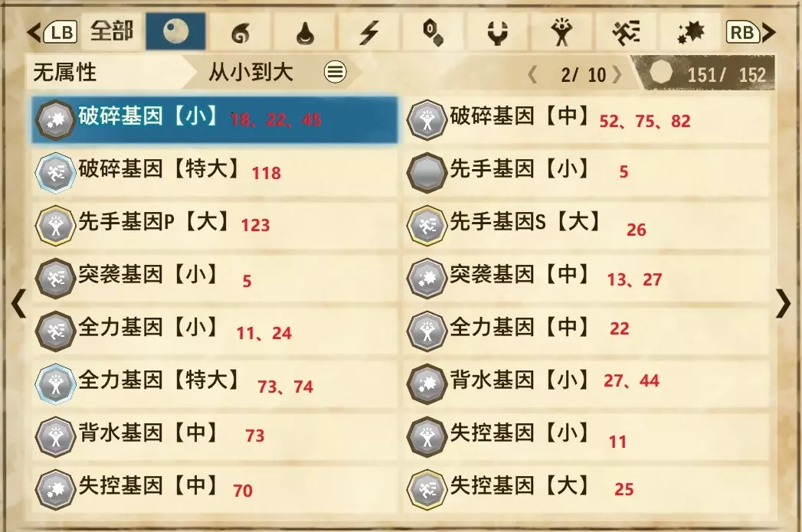Select 背水基因【小】 gene entry
The width and height of the screenshot is (802, 532).
pos(587,383)
